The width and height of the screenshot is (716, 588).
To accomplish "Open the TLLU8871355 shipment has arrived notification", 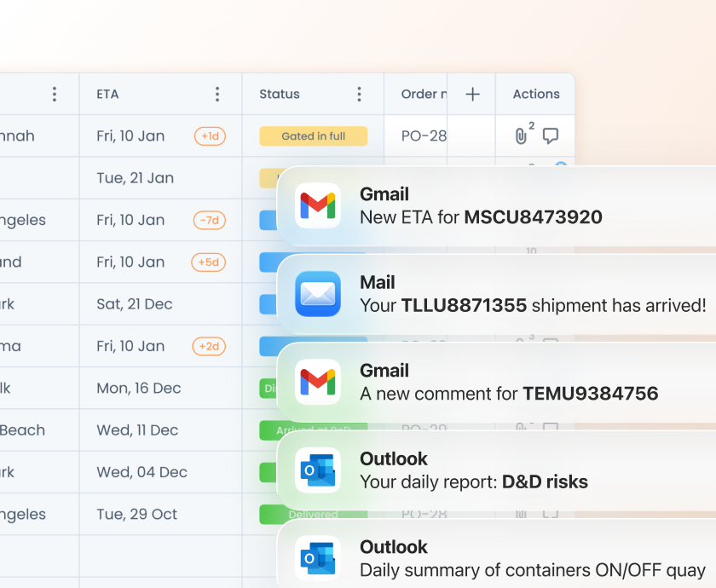I will coord(496,294).
